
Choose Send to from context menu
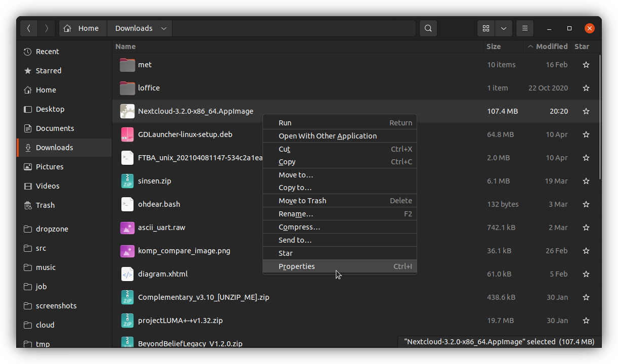click(340, 240)
